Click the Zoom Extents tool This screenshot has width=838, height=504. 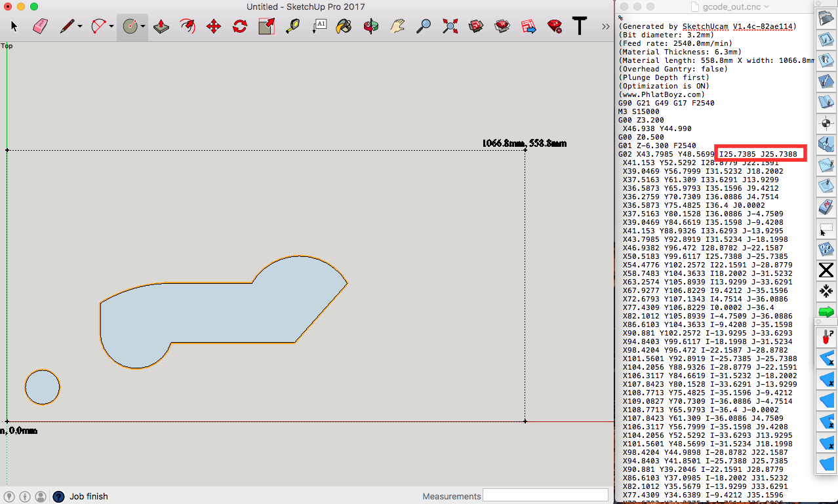click(x=450, y=27)
